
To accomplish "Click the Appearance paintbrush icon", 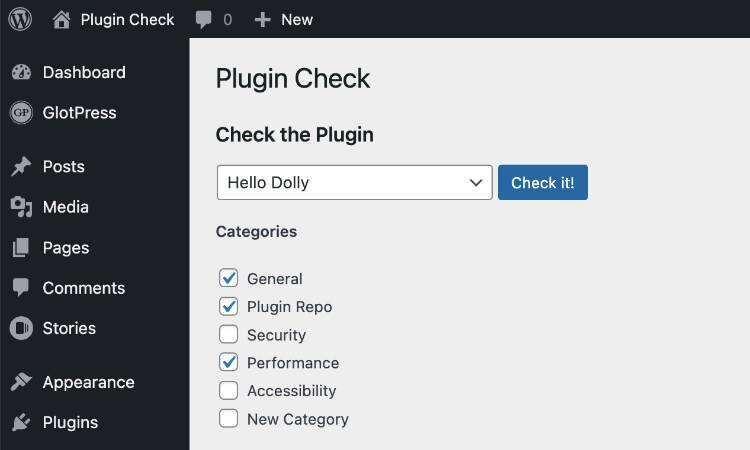I will pos(21,382).
